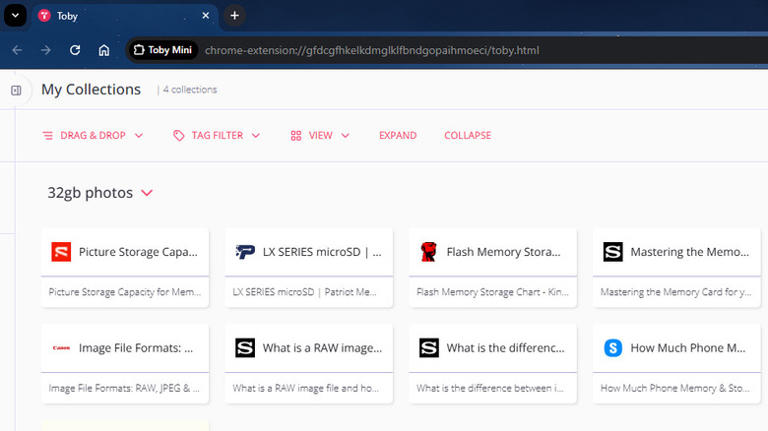Image resolution: width=768 pixels, height=431 pixels.
Task: Click the Flash Memory Storage Chart - Kin... description
Action: 492,292
